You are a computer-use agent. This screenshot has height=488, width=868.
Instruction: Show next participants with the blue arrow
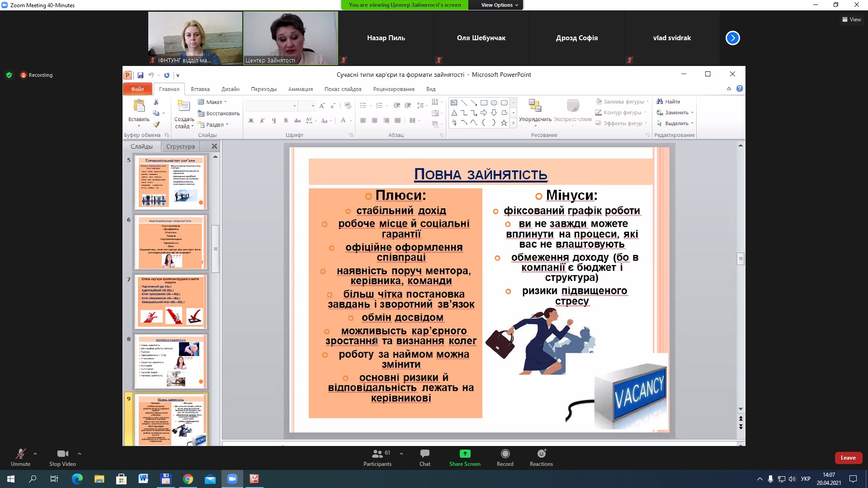pyautogui.click(x=732, y=38)
